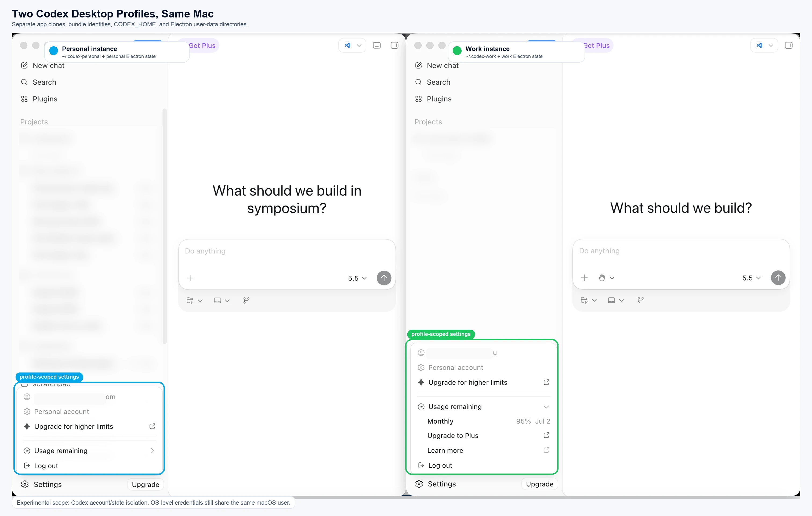Add an attachment with plus in Work composer
This screenshot has height=516, width=812.
pyautogui.click(x=584, y=278)
